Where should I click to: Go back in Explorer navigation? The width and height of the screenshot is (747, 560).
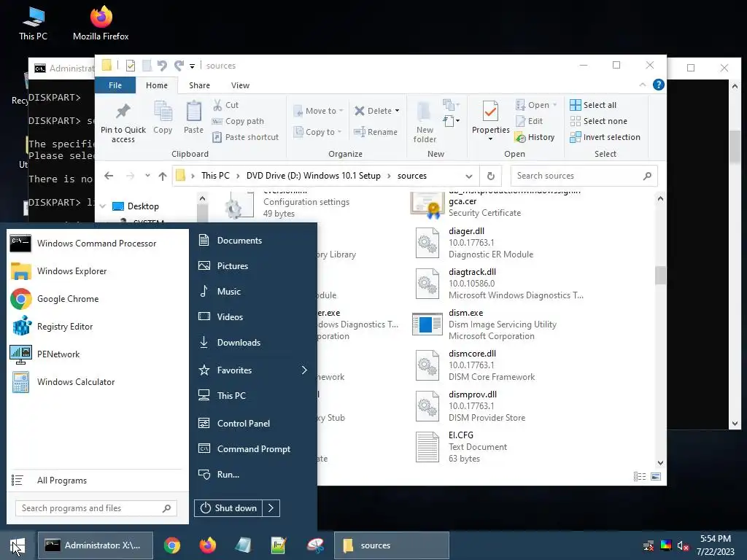(x=109, y=176)
